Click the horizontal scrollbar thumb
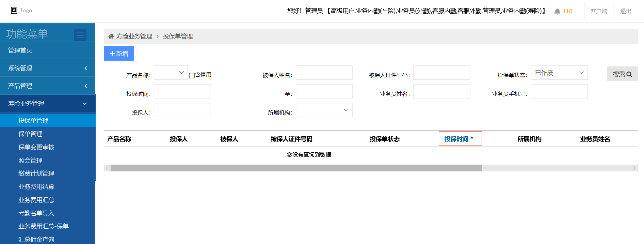 coord(296,168)
